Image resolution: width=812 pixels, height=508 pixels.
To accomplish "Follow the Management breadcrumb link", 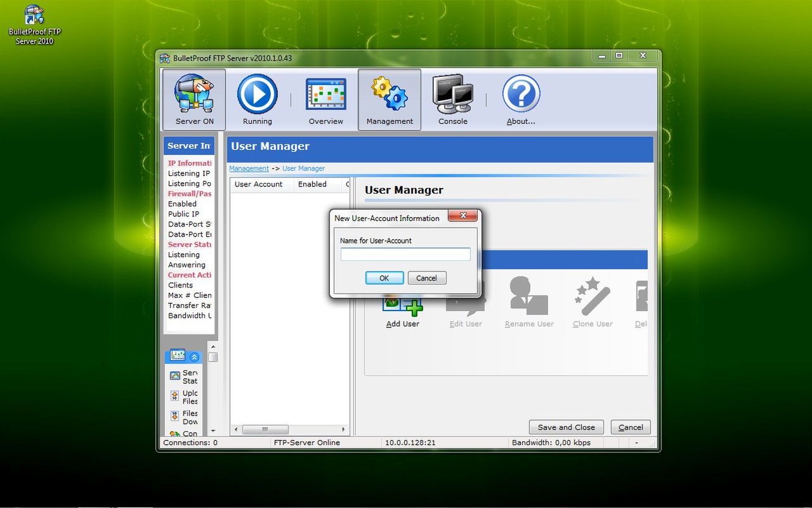I will (249, 168).
